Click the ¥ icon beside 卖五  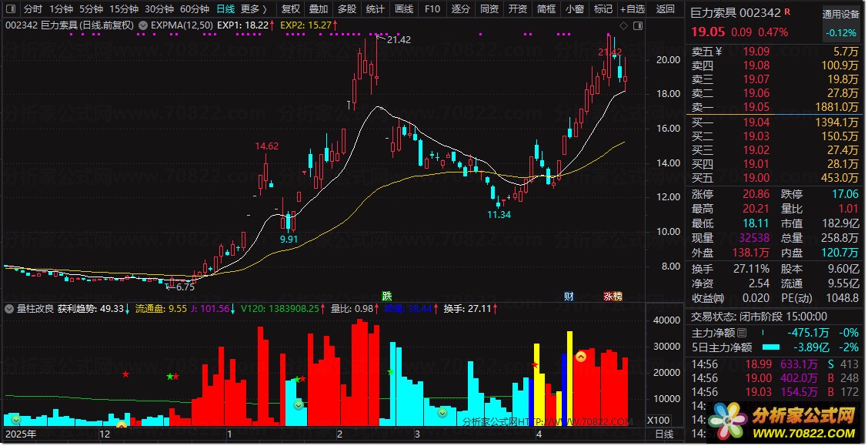tap(719, 52)
